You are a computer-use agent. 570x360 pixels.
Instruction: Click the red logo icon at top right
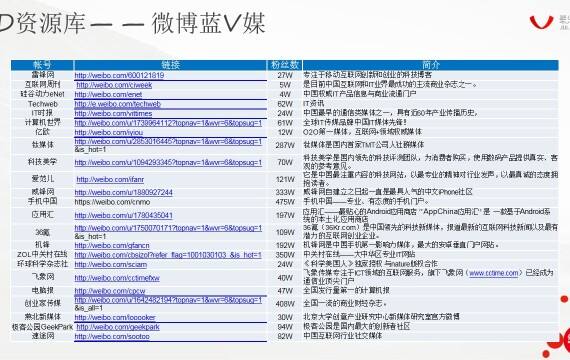541,22
